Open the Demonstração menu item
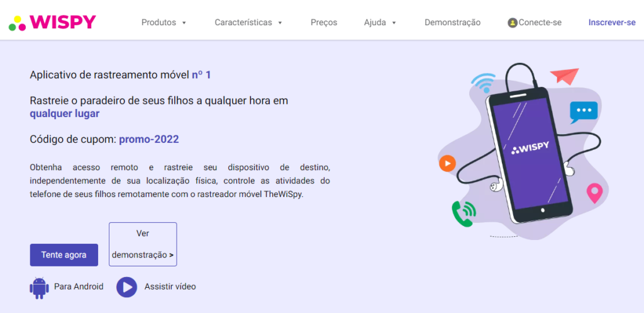This screenshot has height=313, width=644. pyautogui.click(x=452, y=23)
